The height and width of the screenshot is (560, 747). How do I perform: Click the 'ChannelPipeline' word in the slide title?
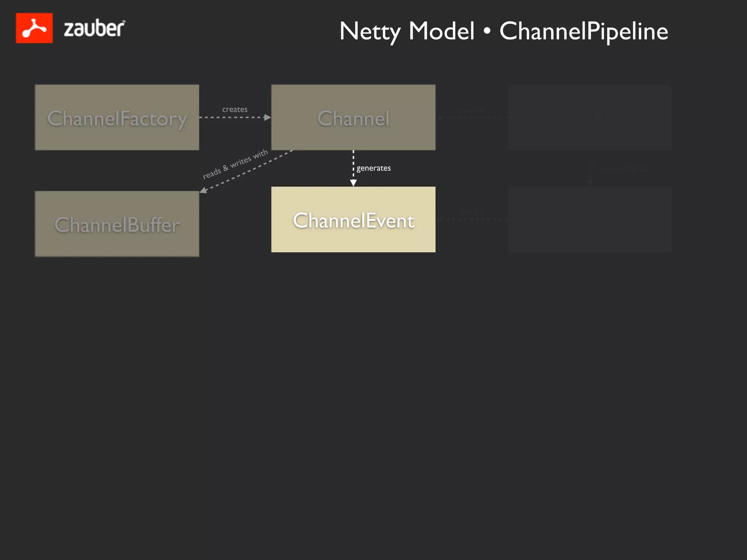pyautogui.click(x=584, y=31)
